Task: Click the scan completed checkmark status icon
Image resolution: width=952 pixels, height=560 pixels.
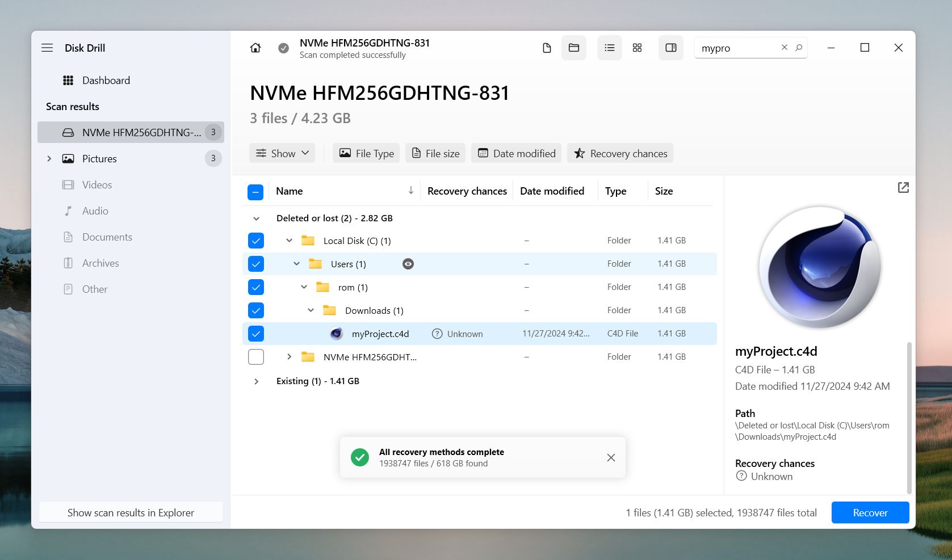Action: [283, 48]
